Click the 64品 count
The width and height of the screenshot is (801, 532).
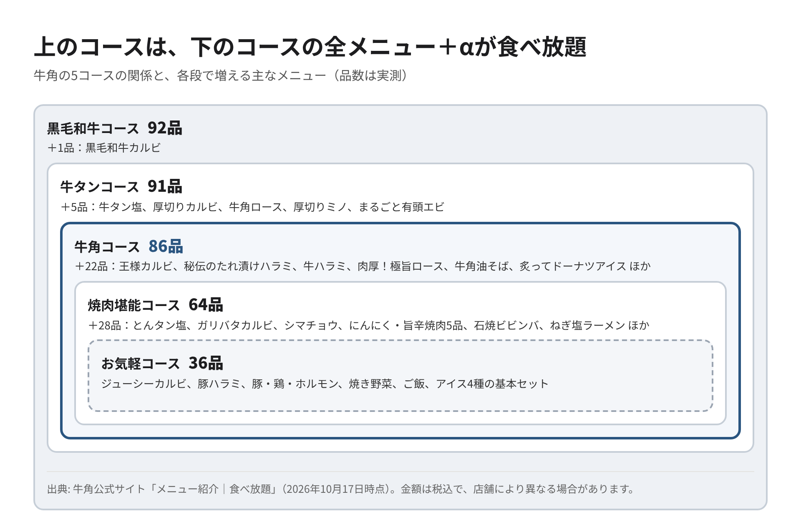point(206,305)
